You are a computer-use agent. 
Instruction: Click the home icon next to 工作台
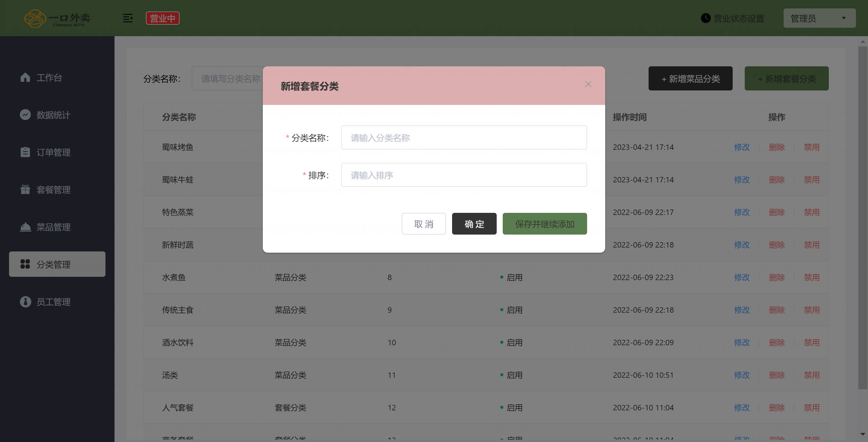pos(25,77)
